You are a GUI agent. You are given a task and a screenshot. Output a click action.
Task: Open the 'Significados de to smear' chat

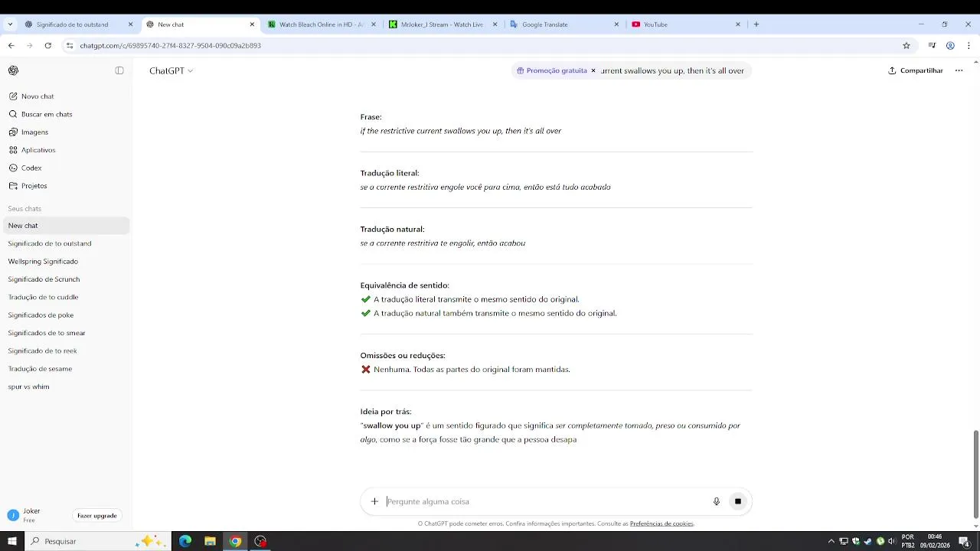[x=67, y=333]
